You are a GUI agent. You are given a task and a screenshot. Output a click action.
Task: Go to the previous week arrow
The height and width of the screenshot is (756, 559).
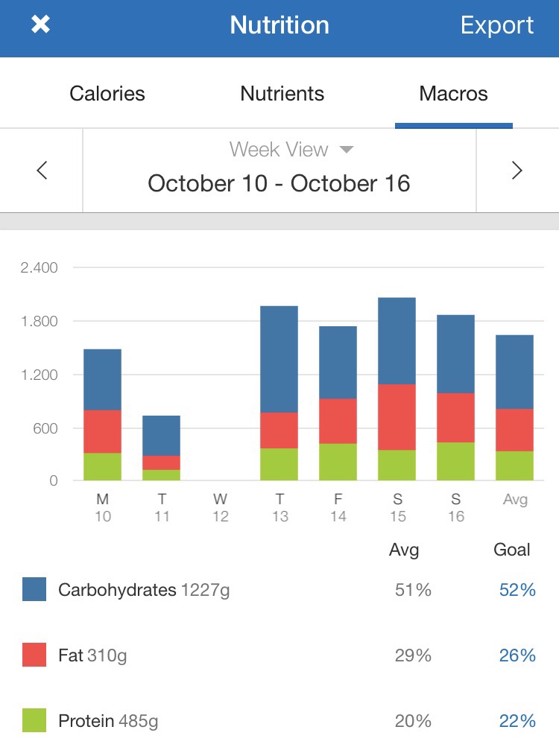click(42, 171)
